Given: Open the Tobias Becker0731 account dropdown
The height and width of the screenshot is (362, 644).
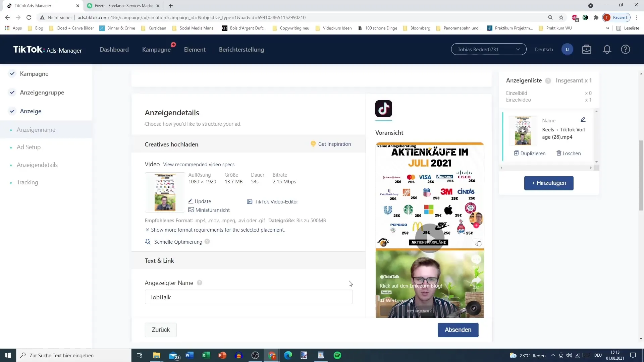Looking at the screenshot, I should [489, 50].
